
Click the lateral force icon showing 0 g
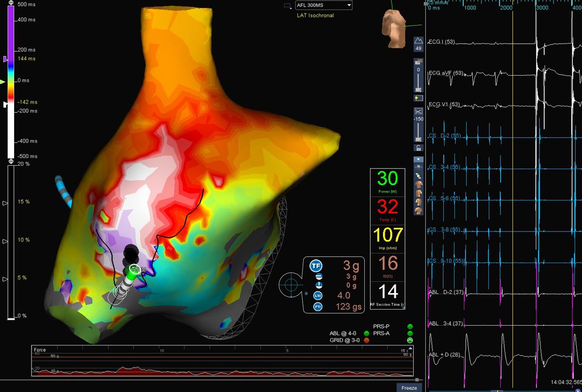pyautogui.click(x=319, y=285)
